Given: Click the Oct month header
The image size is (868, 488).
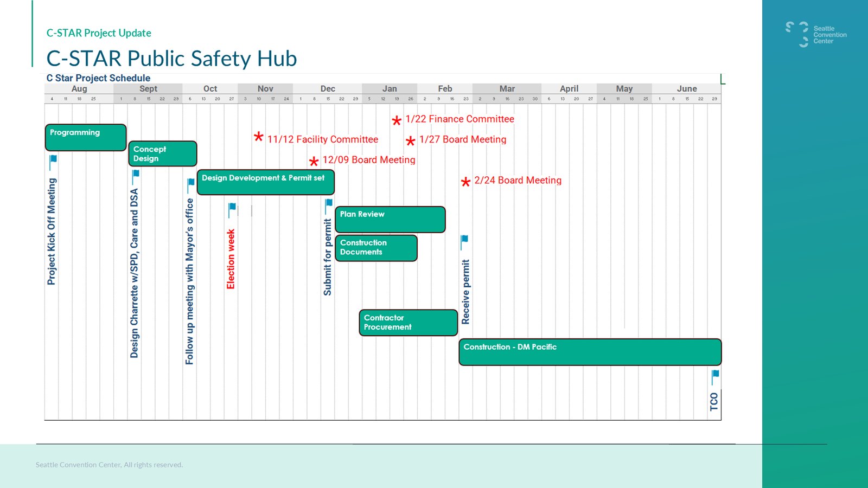Looking at the screenshot, I should [x=210, y=88].
